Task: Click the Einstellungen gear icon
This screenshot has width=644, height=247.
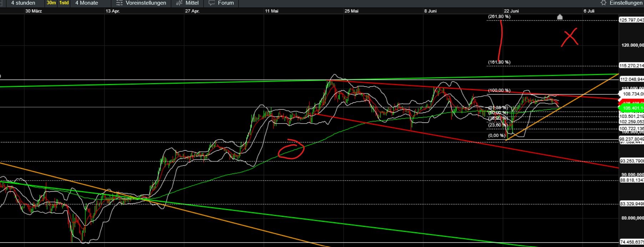Action: coord(603,3)
